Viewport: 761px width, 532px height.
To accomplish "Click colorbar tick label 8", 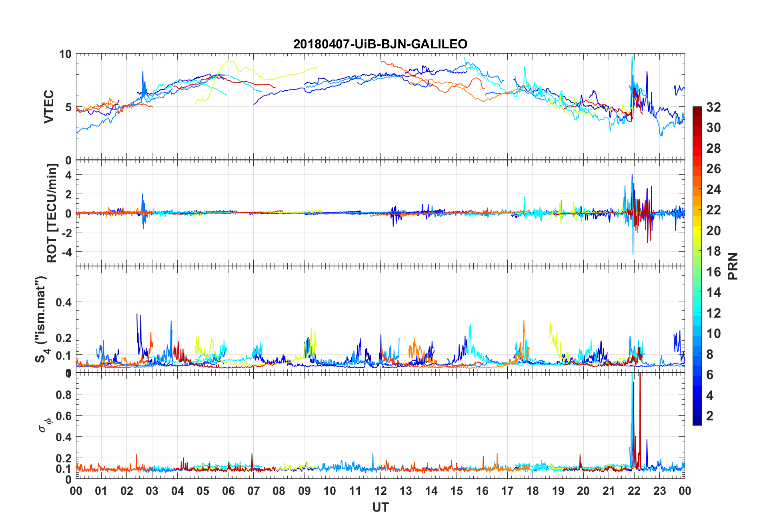I will coord(710,354).
